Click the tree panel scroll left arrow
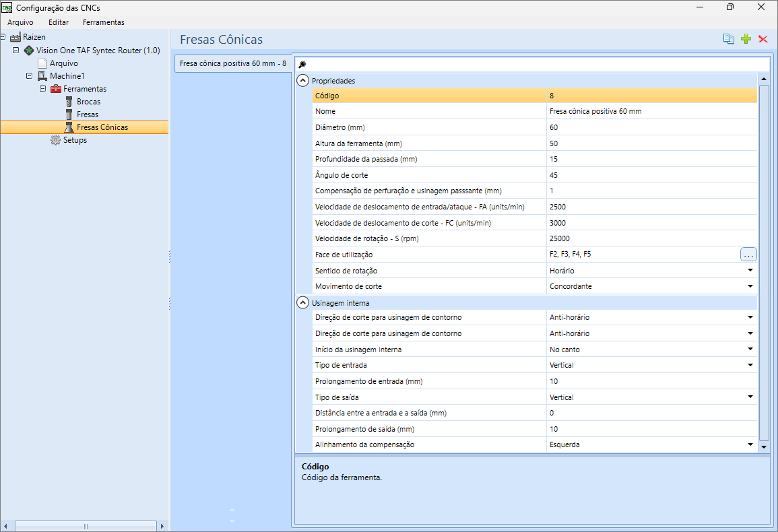The width and height of the screenshot is (778, 532). tap(5, 526)
